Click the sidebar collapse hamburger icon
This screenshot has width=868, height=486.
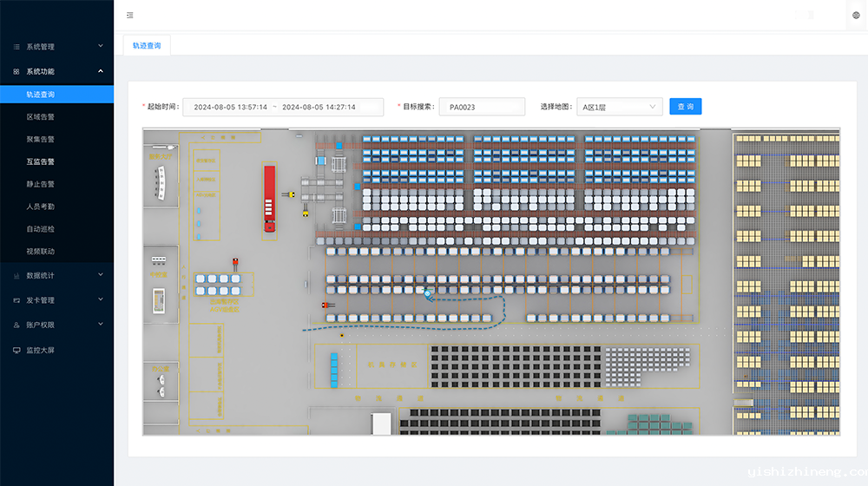tap(130, 15)
